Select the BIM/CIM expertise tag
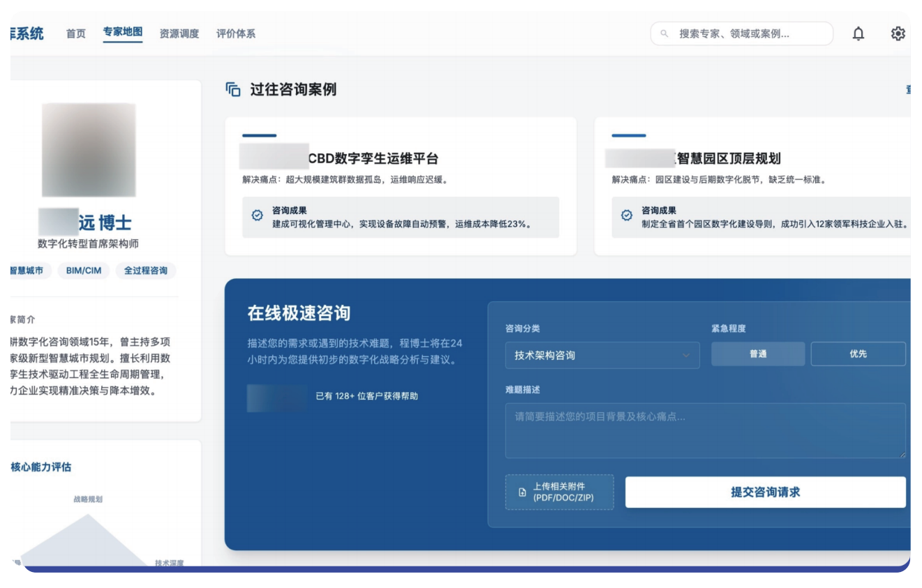The image size is (922, 588). (x=86, y=270)
